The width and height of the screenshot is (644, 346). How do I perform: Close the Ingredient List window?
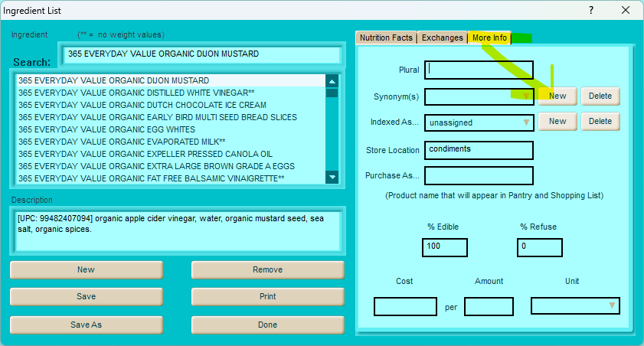(625, 10)
